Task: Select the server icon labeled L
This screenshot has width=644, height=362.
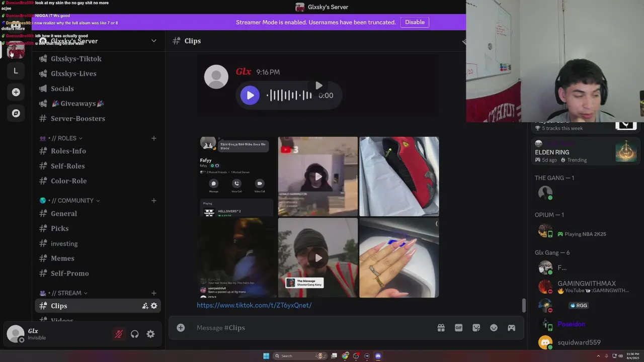Action: pyautogui.click(x=16, y=71)
